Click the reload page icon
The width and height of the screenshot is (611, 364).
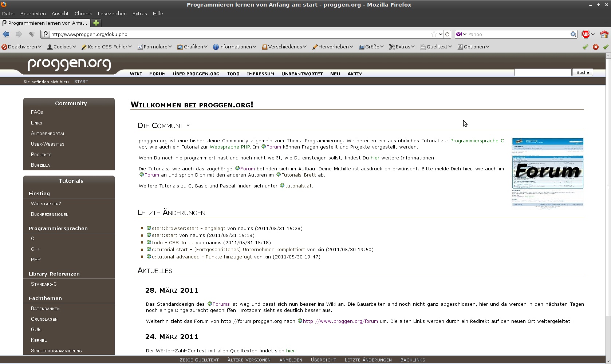[x=448, y=34]
